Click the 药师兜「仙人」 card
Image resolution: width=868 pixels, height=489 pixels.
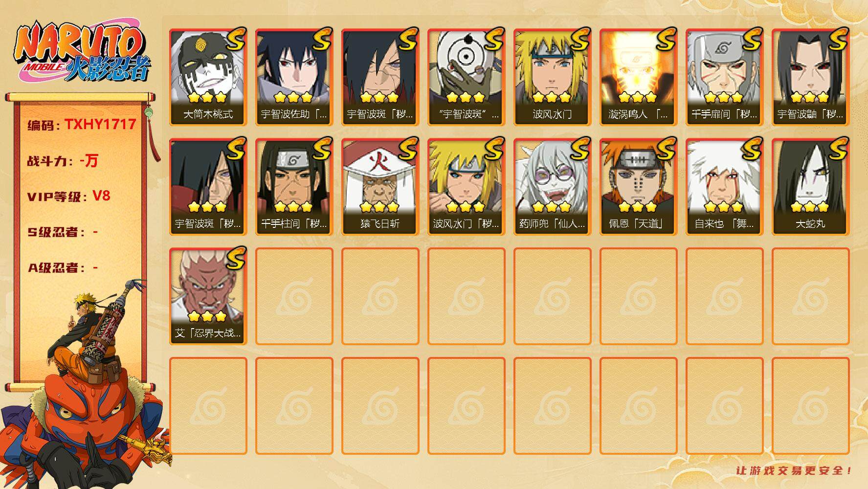point(552,187)
